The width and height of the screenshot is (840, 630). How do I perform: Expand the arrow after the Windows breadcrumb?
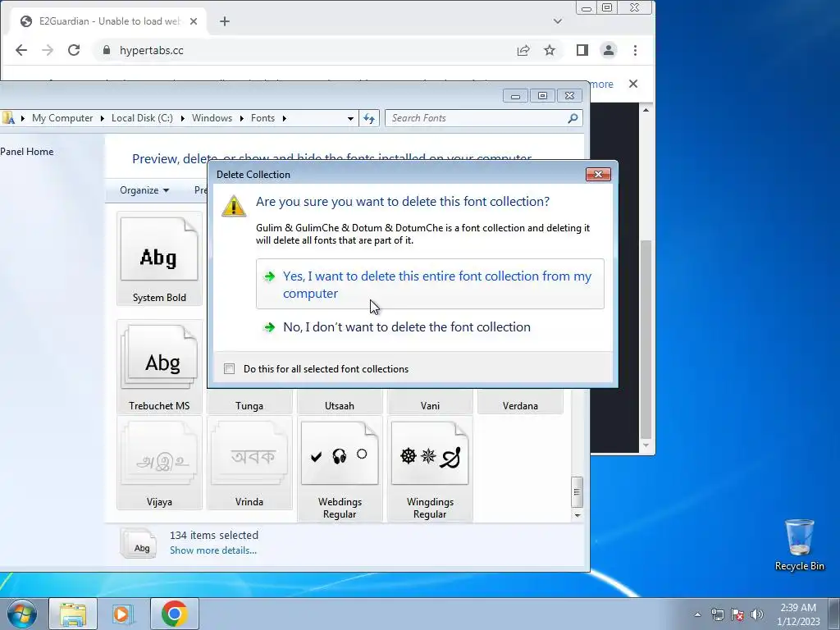pyautogui.click(x=242, y=118)
